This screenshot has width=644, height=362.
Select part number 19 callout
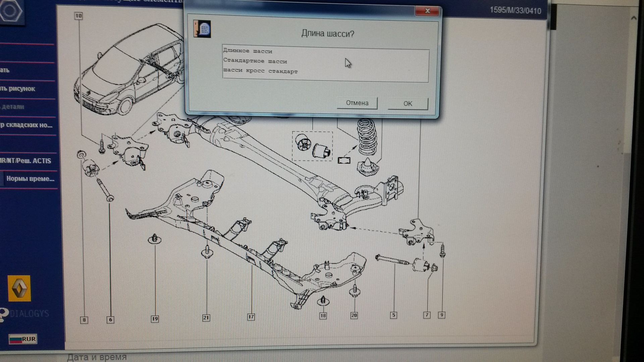pyautogui.click(x=155, y=319)
